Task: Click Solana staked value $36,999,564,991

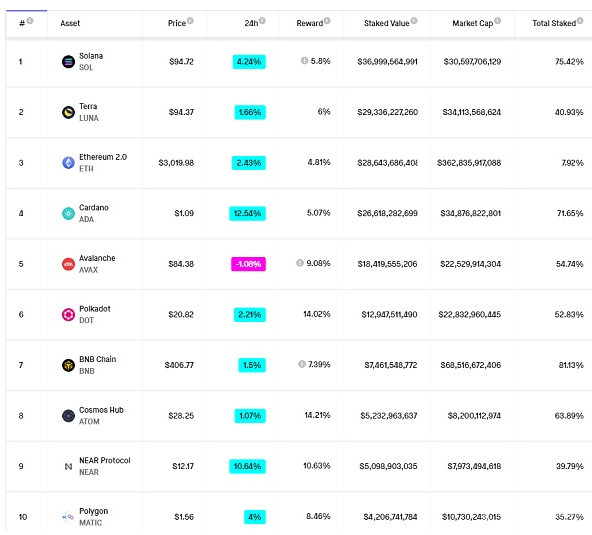Action: (387, 62)
